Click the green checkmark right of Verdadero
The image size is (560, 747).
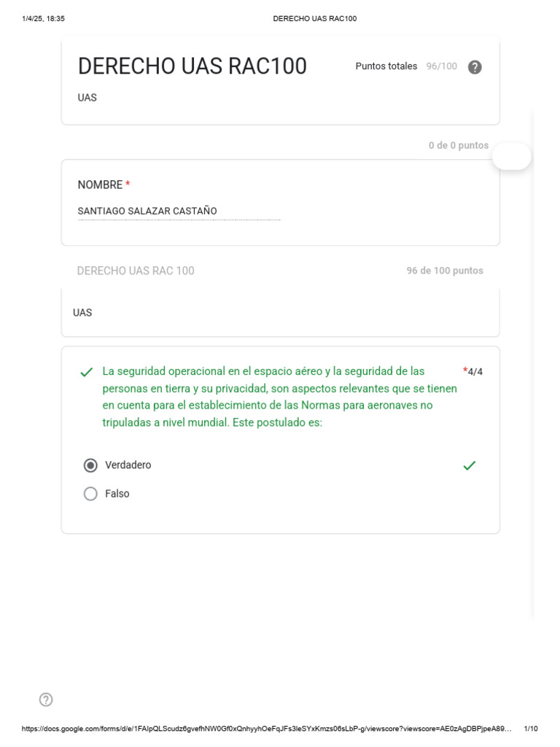[470, 465]
